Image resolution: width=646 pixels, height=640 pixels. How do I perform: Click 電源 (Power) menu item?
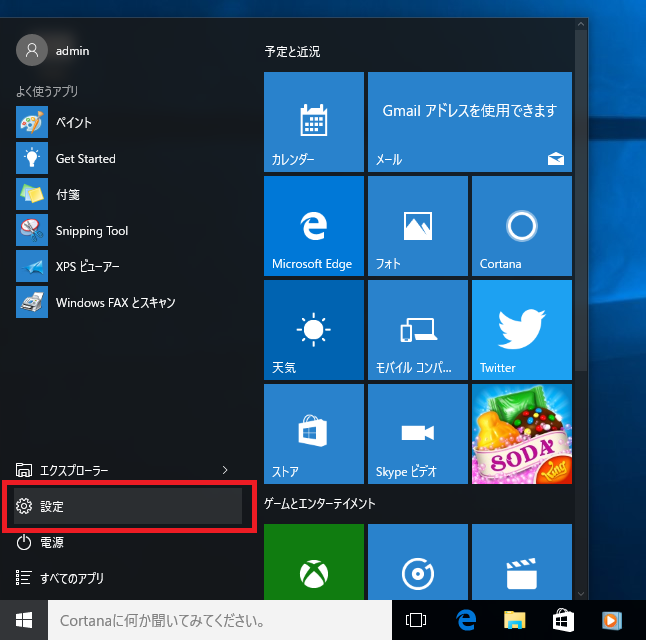pyautogui.click(x=52, y=543)
